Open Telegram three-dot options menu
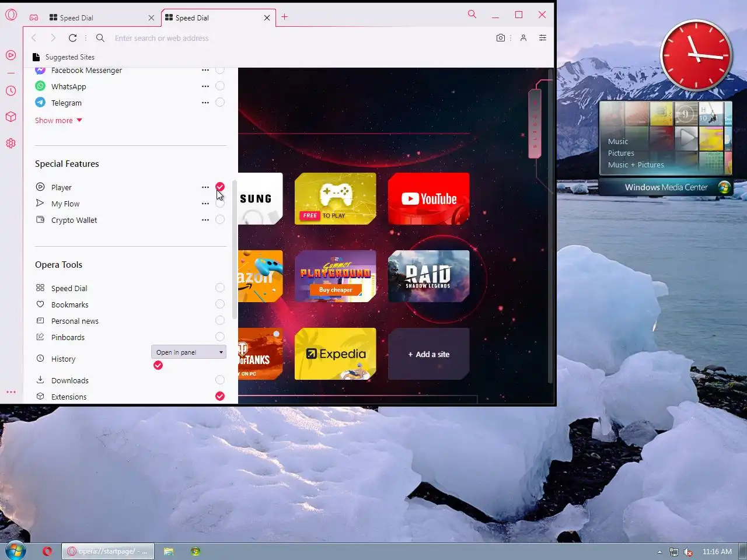Screen dimensions: 747x560 [x=205, y=103]
